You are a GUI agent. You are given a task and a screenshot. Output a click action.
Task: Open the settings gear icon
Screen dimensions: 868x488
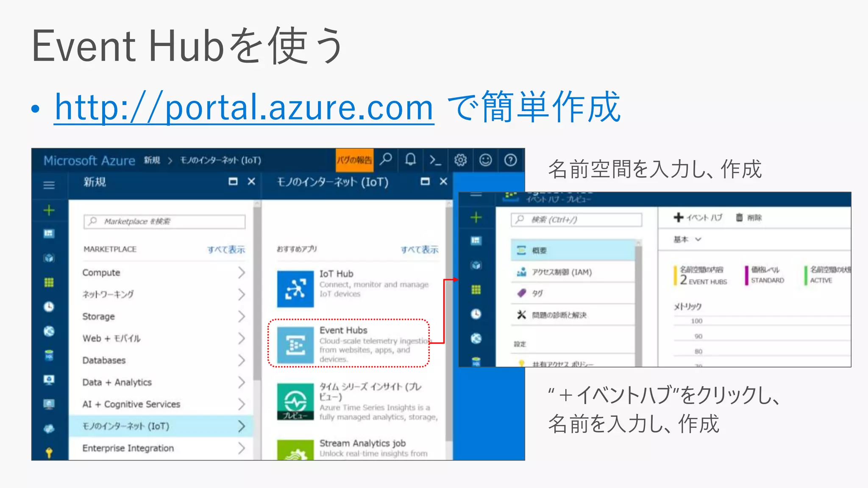(x=460, y=160)
